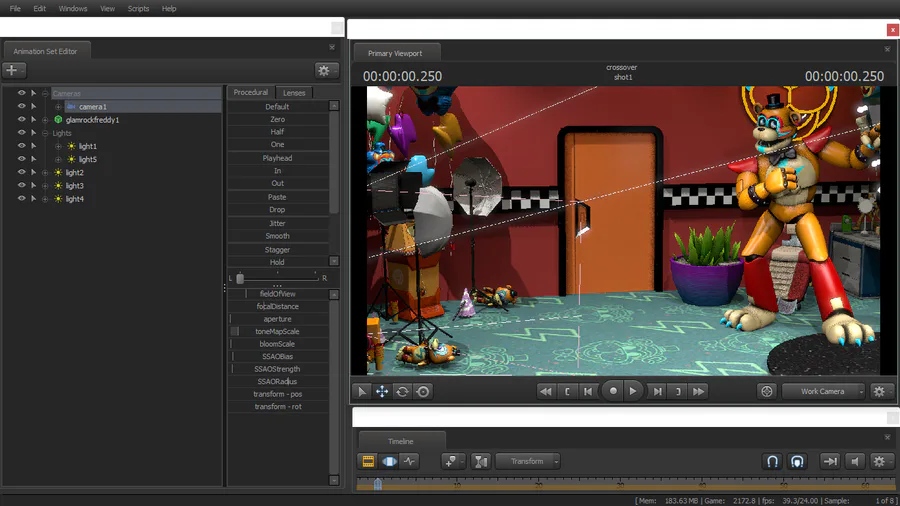The image size is (900, 506).
Task: Open the Work Camera dropdown
Action: pyautogui.click(x=824, y=391)
